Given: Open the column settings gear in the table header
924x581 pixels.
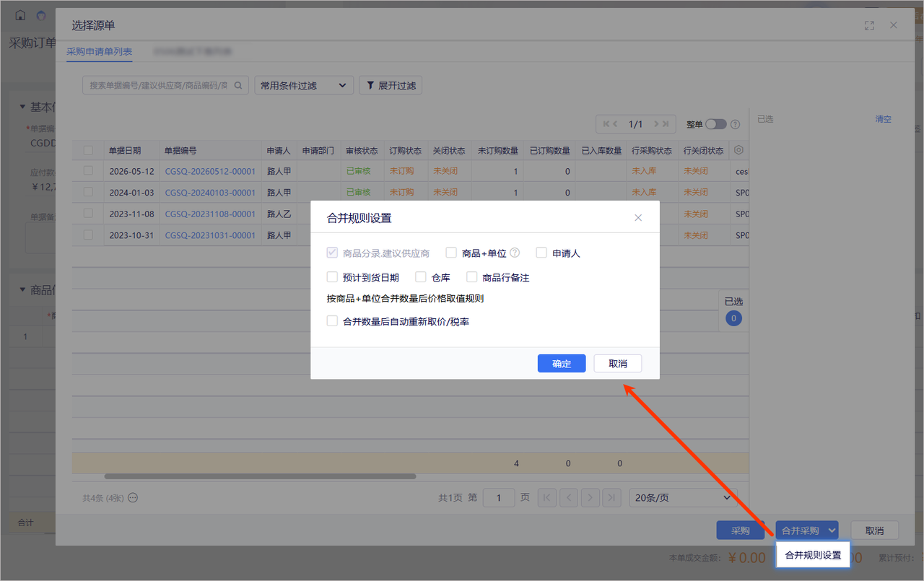Looking at the screenshot, I should click(x=738, y=151).
